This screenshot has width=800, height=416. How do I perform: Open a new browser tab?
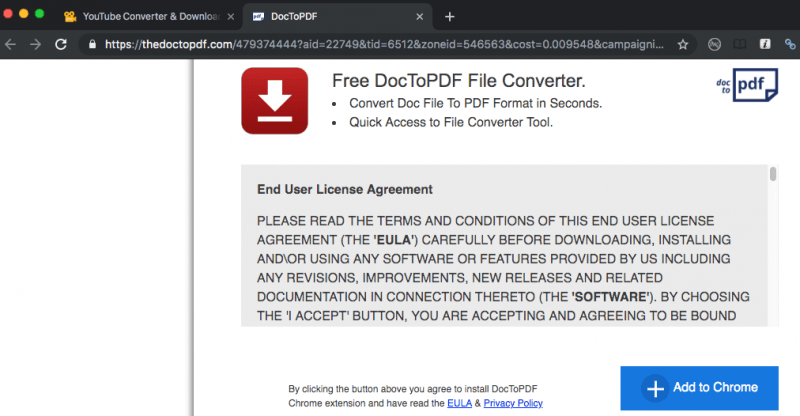[x=450, y=16]
